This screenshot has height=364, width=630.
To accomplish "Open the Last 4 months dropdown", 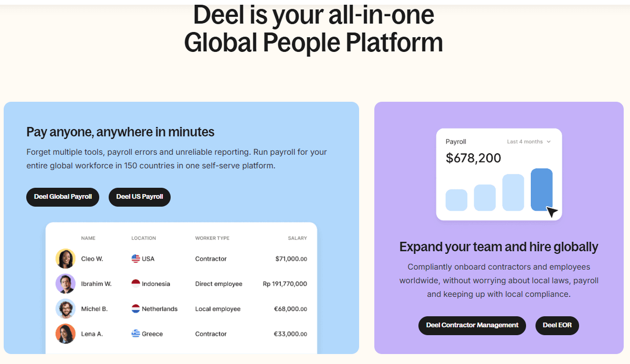I will coord(529,142).
